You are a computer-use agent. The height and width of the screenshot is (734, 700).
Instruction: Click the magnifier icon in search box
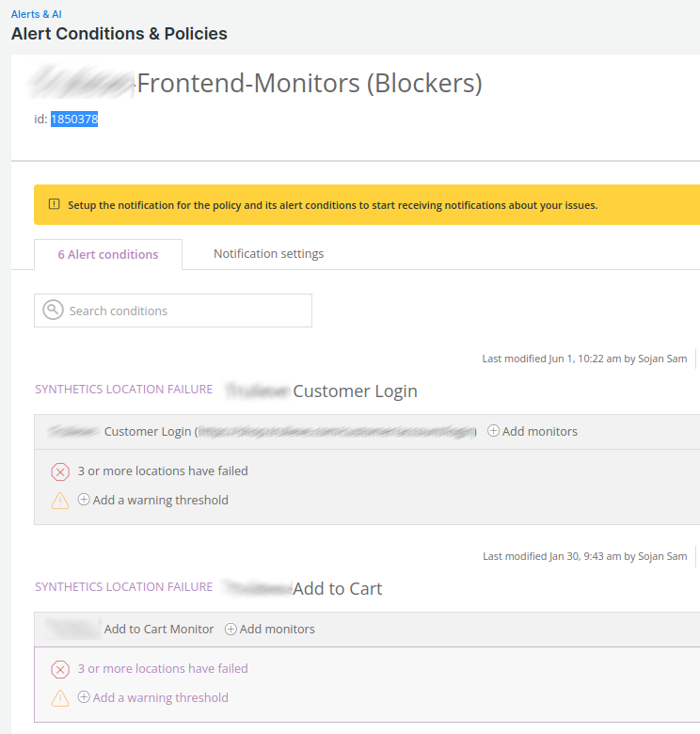tap(53, 310)
